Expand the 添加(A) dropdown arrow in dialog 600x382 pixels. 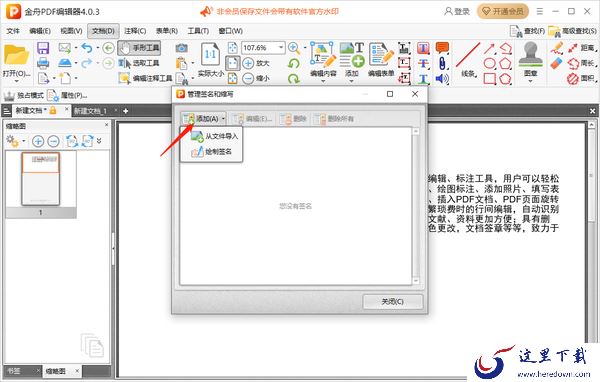pyautogui.click(x=223, y=119)
